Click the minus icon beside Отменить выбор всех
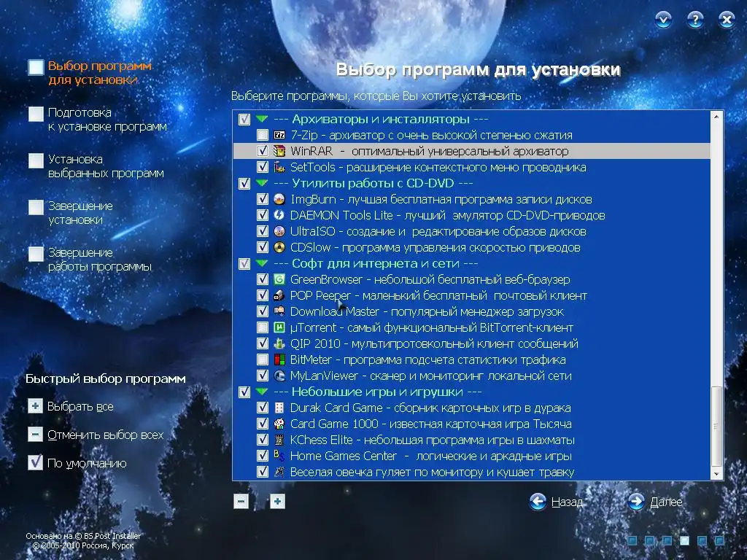 (x=35, y=435)
